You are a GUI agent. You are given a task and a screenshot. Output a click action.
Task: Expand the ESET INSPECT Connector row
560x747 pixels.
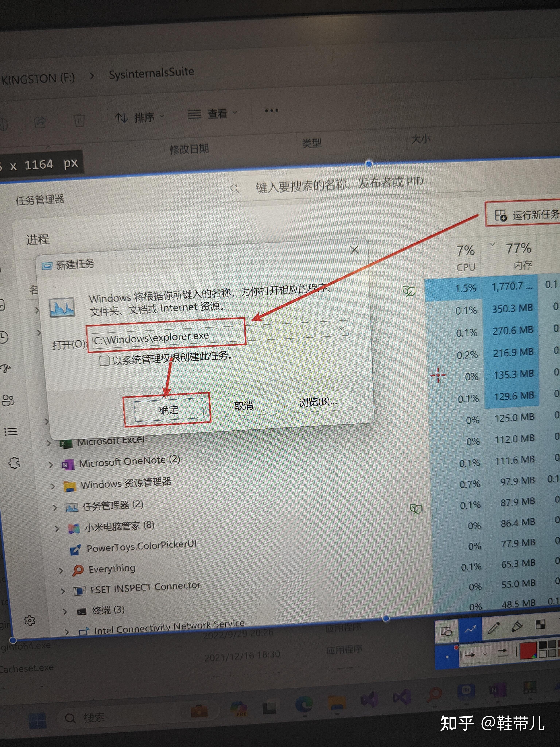point(63,591)
